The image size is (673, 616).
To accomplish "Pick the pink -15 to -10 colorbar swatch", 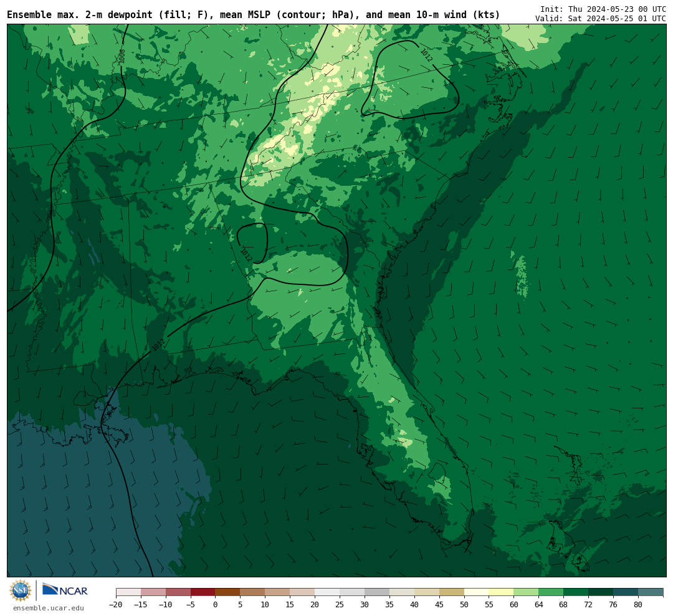I will pyautogui.click(x=153, y=592).
